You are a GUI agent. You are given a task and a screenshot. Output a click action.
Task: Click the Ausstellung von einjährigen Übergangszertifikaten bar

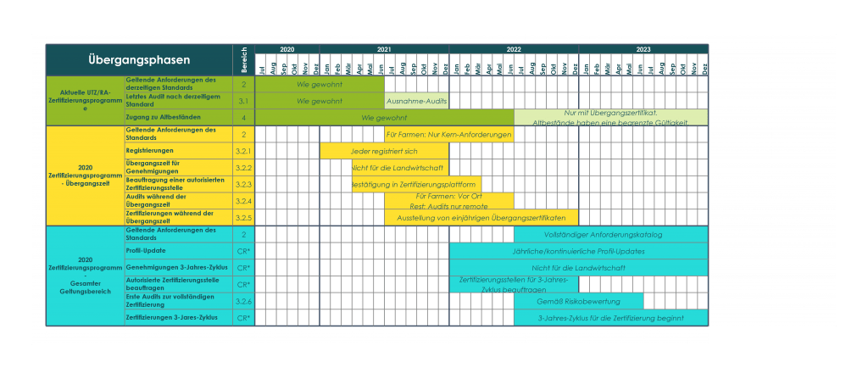(x=481, y=217)
